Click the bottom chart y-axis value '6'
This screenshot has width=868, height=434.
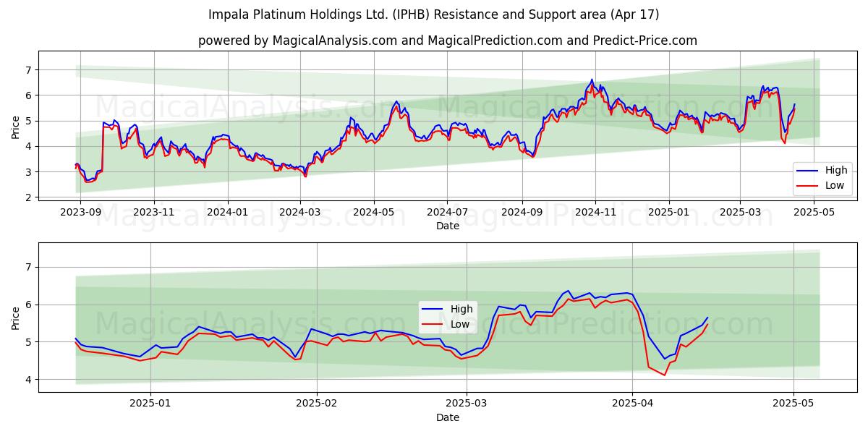coord(29,305)
